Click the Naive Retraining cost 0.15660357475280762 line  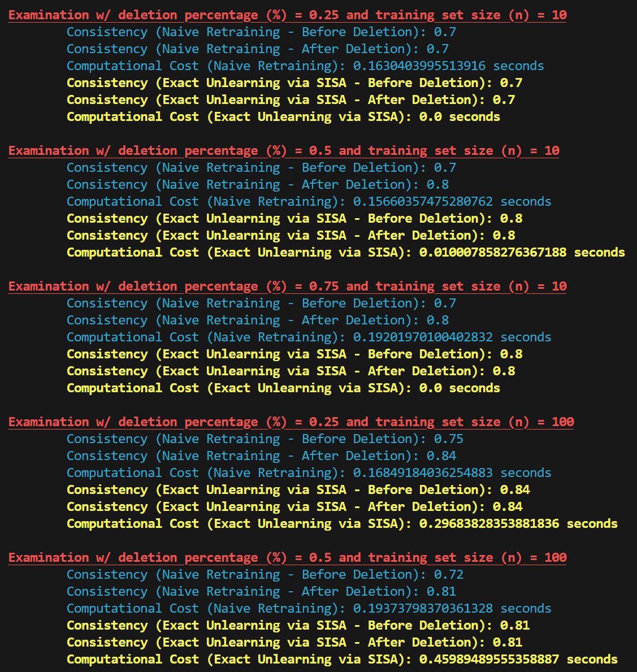pyautogui.click(x=309, y=202)
